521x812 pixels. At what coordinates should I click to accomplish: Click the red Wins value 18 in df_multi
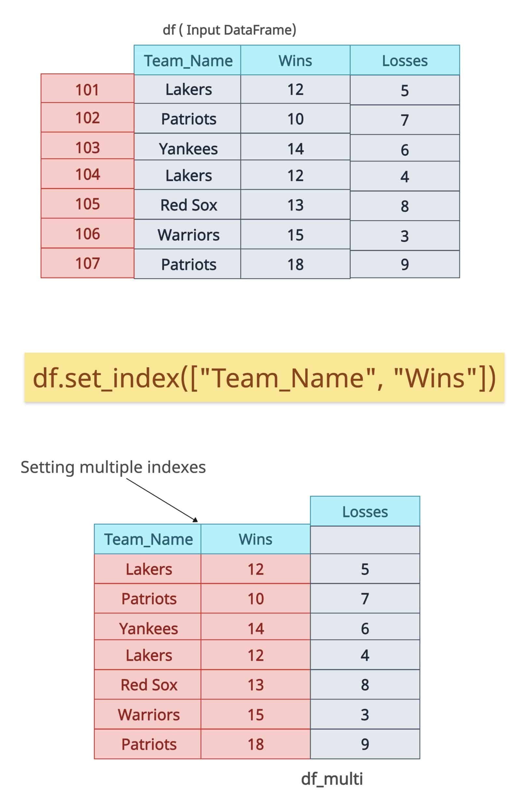255,744
